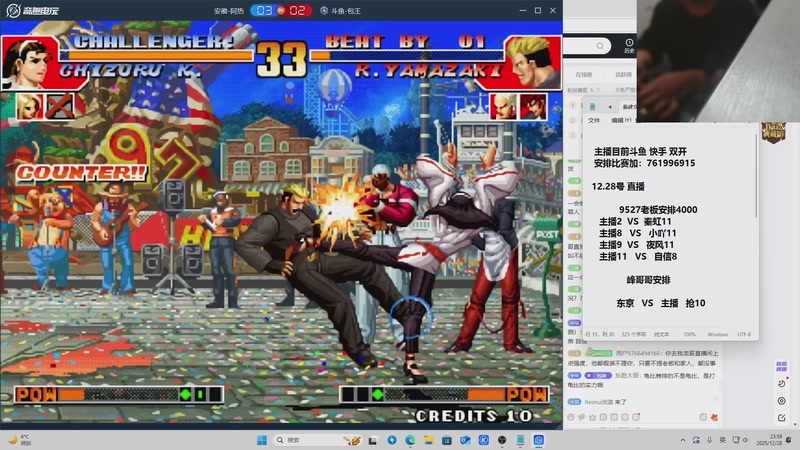This screenshot has height=450, width=800.
Task: Click the page scrollbar down arrow at bottom-right
Action: click(795, 424)
